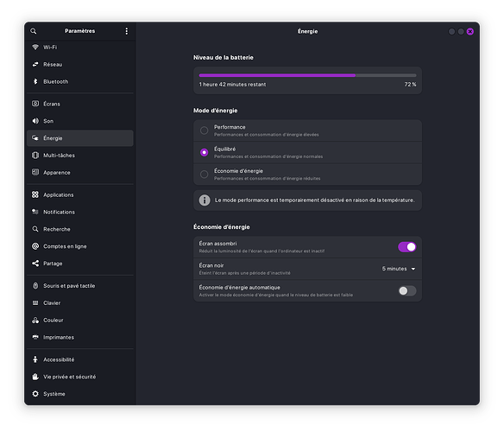The image size is (504, 432).
Task: Click the battery level progress bar
Action: (x=307, y=75)
